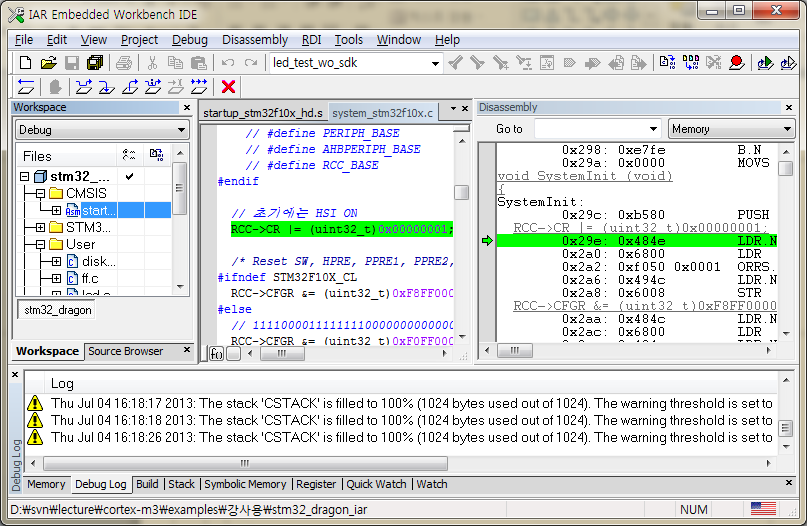Image resolution: width=807 pixels, height=526 pixels.
Task: Switch to the Memory bottom tab
Action: (46, 484)
